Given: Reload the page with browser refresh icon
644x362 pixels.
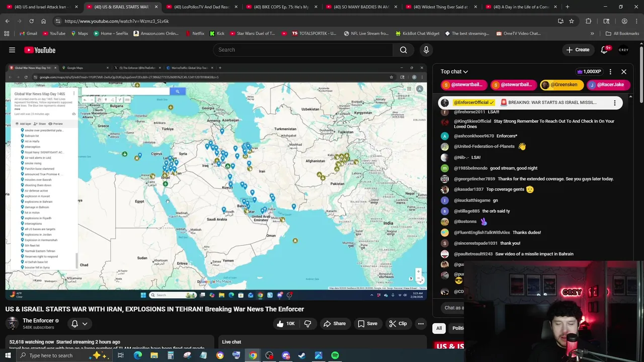Looking at the screenshot, I should [31, 21].
